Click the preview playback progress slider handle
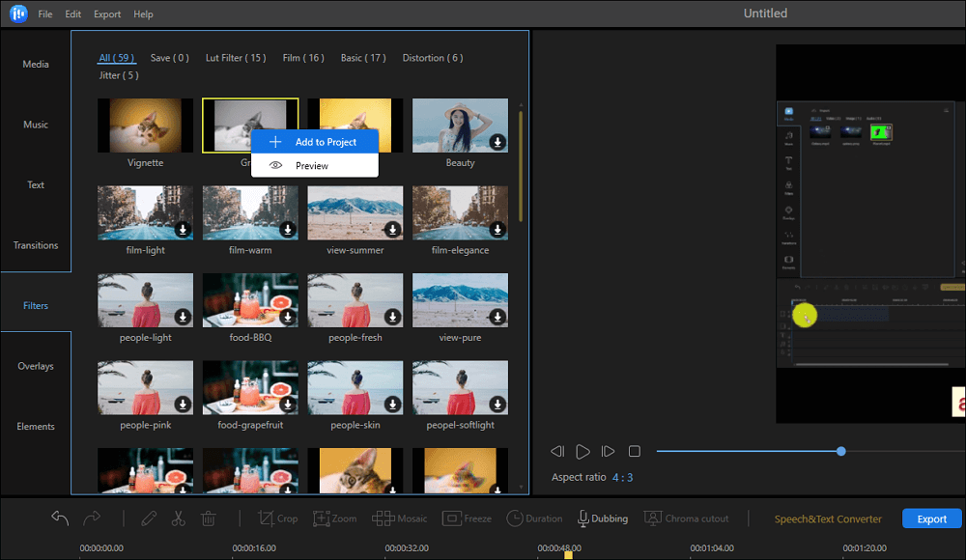Viewport: 966px width, 560px height. tap(841, 451)
